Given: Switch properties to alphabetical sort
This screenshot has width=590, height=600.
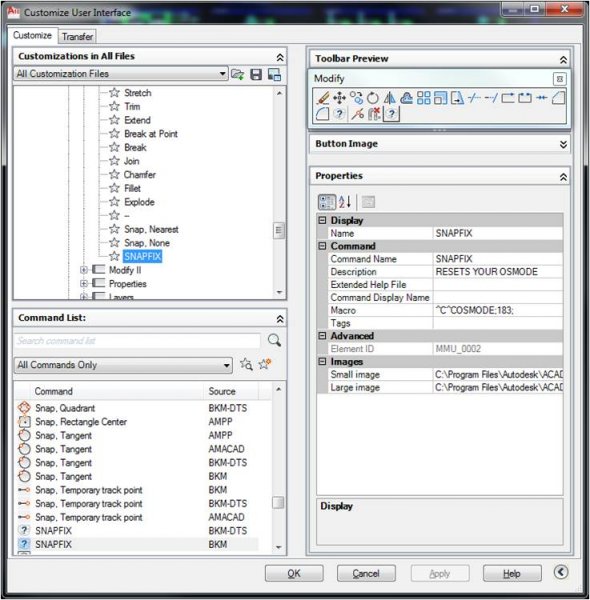Looking at the screenshot, I should pos(345,202).
